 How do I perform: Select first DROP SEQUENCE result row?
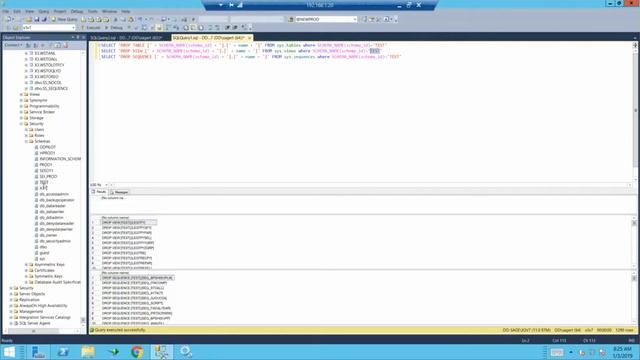[x=138, y=278]
